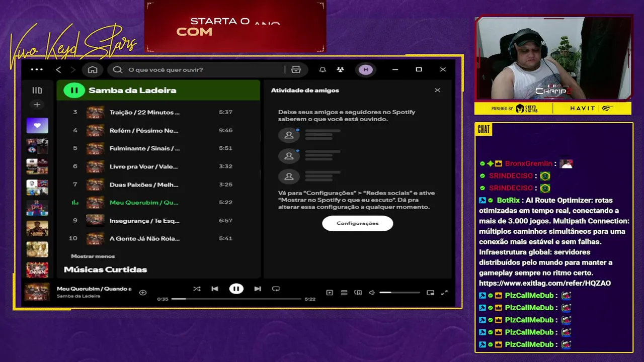This screenshot has width=644, height=362.
Task: Pause playback in player bar
Action: [x=236, y=289]
